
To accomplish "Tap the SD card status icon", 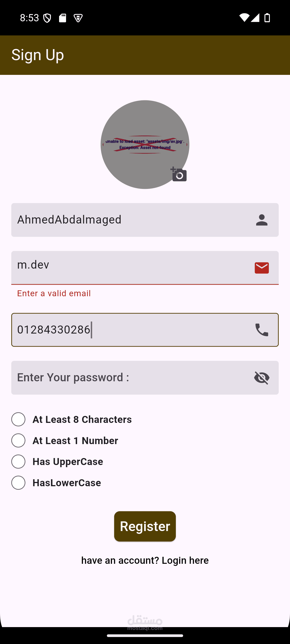I will pyautogui.click(x=63, y=18).
